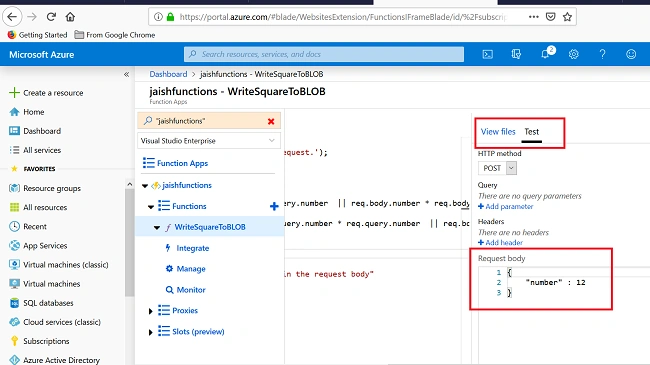Click Add parameter link
Viewport: 650px width, 365px height.
click(x=505, y=207)
